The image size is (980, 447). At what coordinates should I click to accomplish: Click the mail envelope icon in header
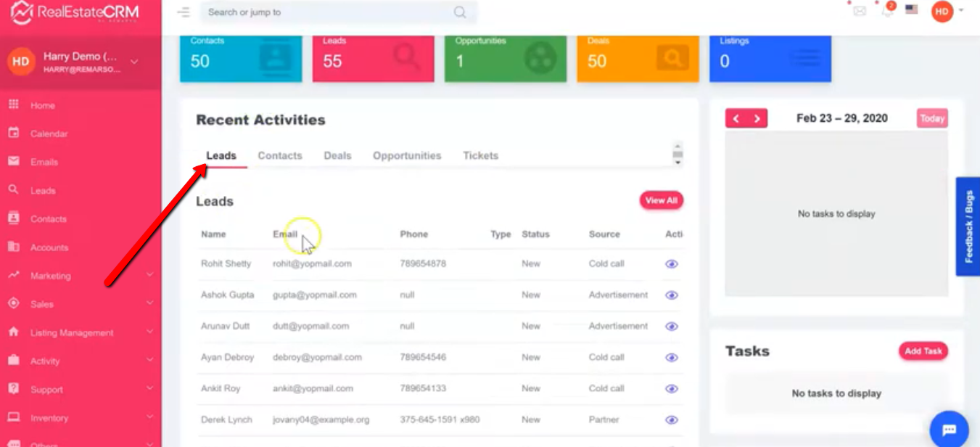click(860, 11)
